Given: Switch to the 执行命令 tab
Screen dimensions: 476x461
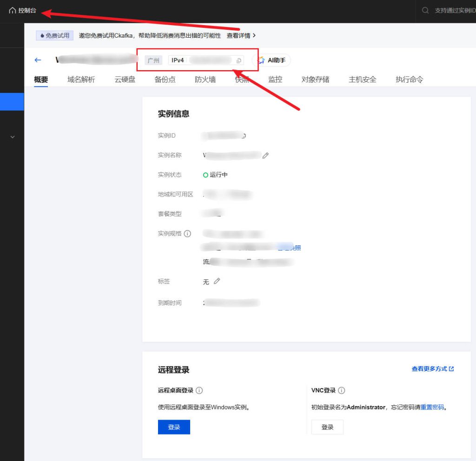Looking at the screenshot, I should coord(410,79).
